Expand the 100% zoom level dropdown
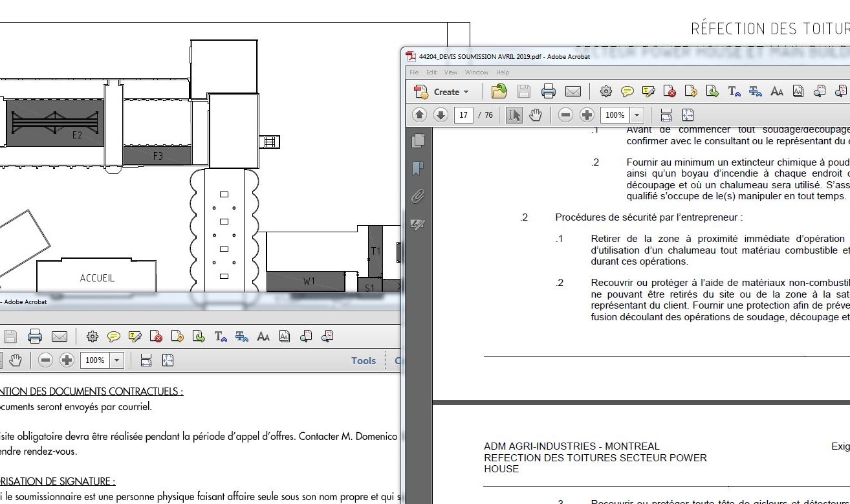850x504 pixels. (637, 115)
